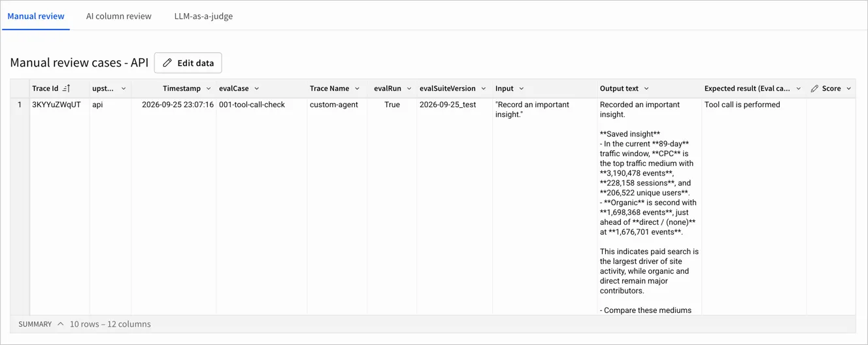Switch to the Manual review tab
This screenshot has height=345, width=868.
point(36,16)
